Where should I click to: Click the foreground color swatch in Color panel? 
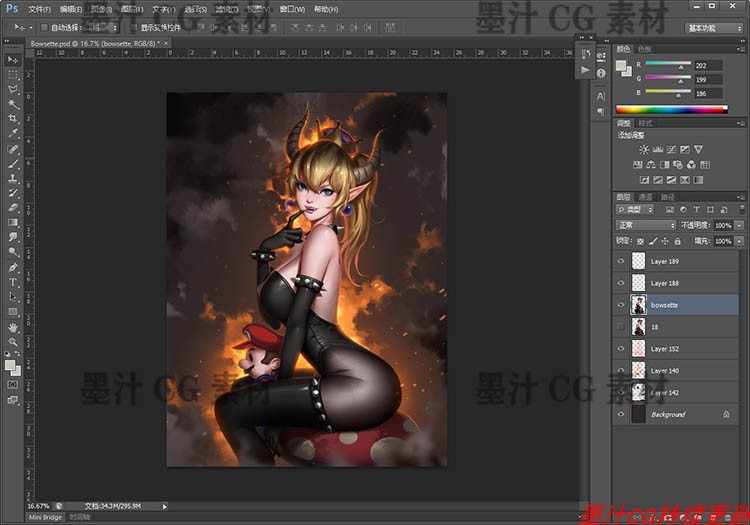[x=621, y=66]
